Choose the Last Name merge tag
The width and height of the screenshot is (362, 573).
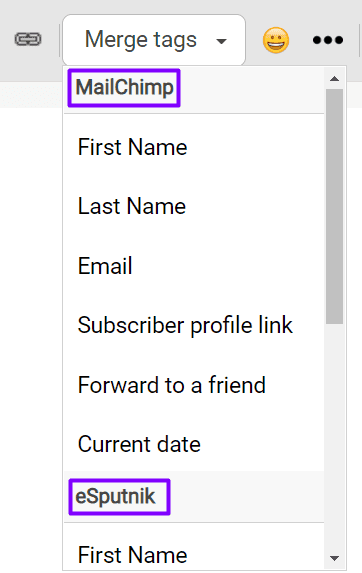click(x=194, y=206)
